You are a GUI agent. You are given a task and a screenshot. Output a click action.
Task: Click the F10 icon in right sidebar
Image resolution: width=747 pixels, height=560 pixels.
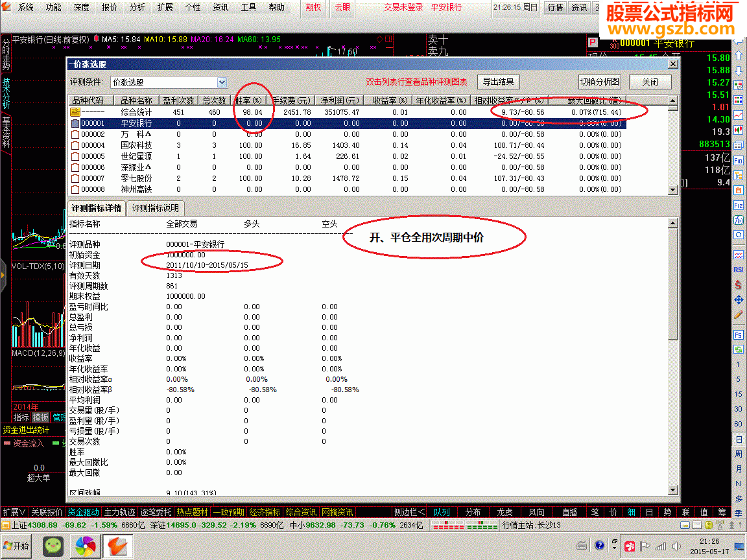(x=739, y=161)
